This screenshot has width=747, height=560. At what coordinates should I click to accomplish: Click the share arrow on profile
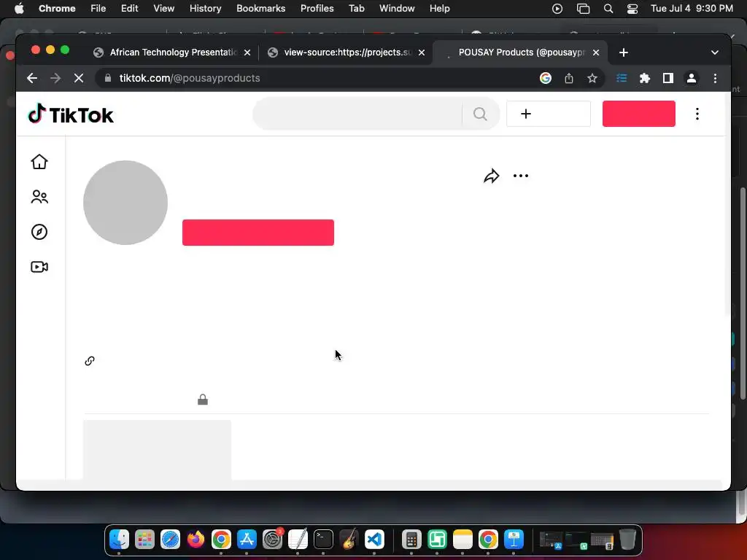coord(491,176)
